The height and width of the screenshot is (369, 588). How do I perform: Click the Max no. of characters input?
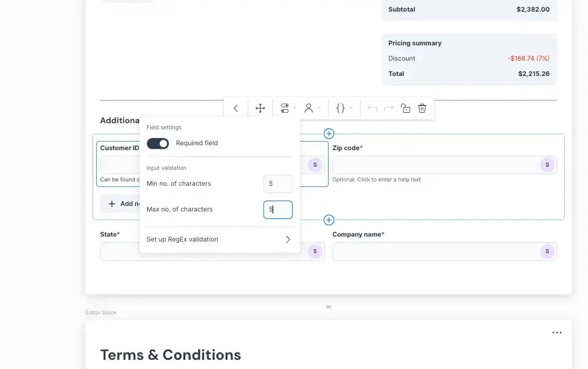[278, 210]
